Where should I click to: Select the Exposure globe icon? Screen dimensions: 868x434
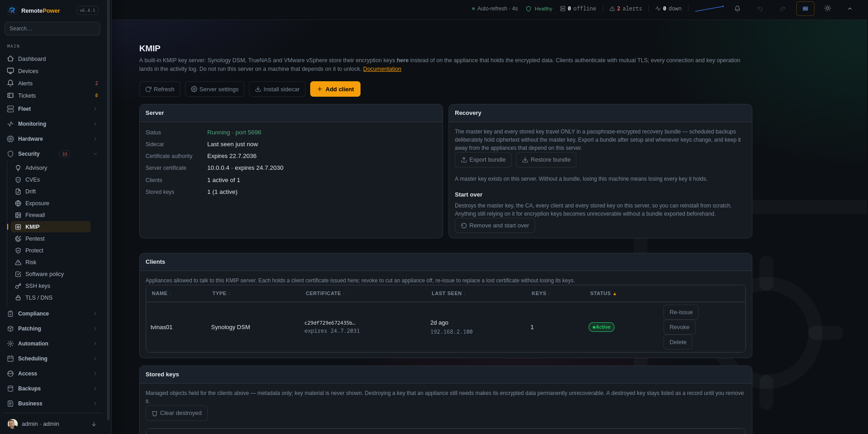[x=18, y=203]
